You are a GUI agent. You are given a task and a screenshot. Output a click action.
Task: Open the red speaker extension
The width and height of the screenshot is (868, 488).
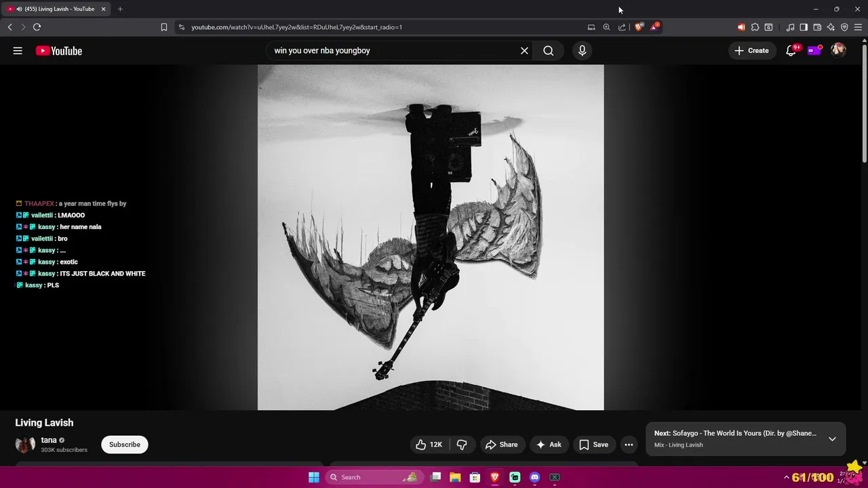741,27
